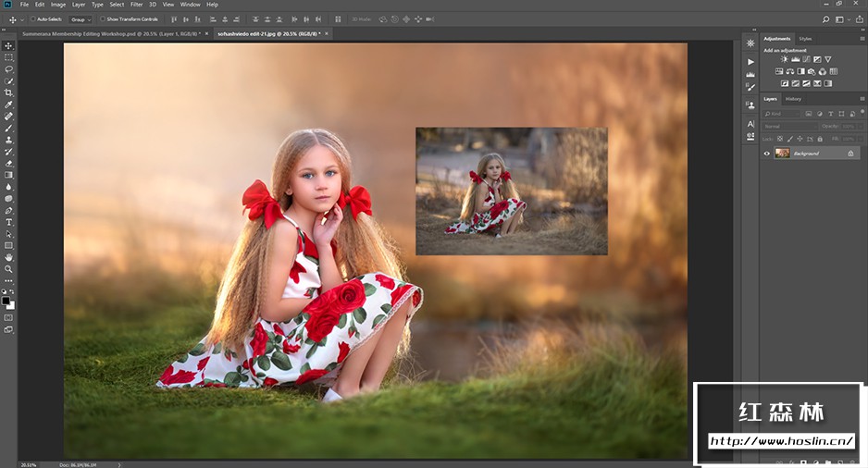Click the foreground color swatch
The image size is (868, 468).
(6, 301)
